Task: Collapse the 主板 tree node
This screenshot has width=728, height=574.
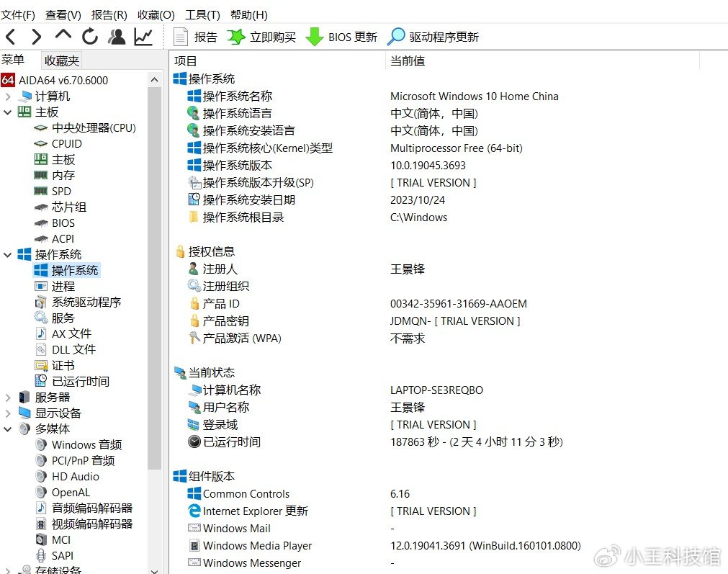Action: point(7,112)
